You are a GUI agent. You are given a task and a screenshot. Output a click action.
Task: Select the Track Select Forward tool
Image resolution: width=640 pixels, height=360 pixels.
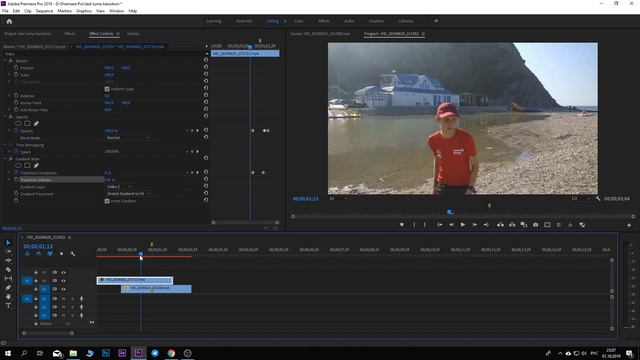coord(8,251)
